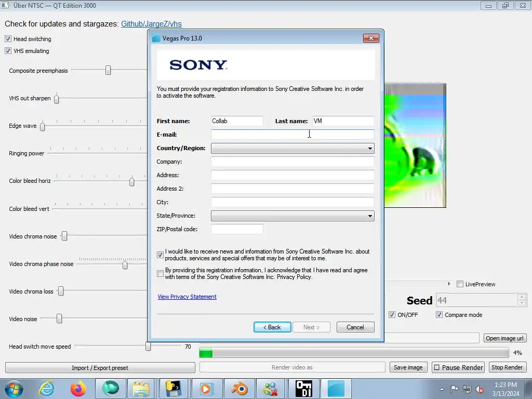Click the Edge wave slider handle

(x=43, y=126)
